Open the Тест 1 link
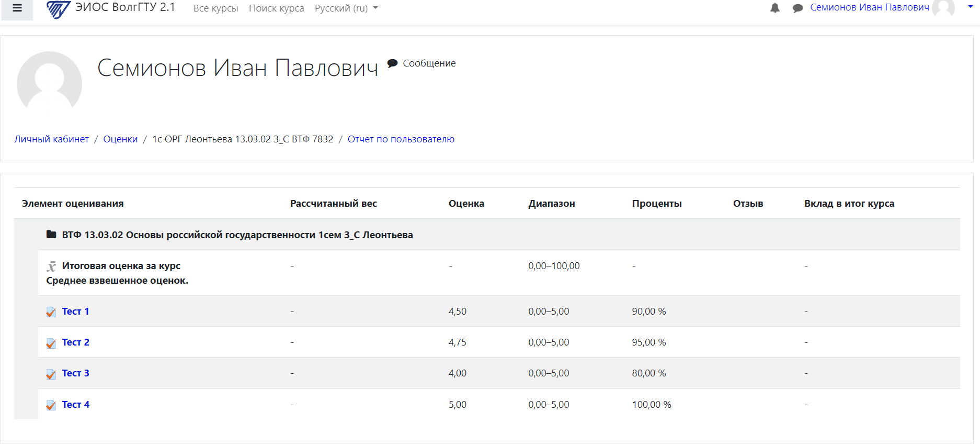The height and width of the screenshot is (445, 980). (75, 311)
